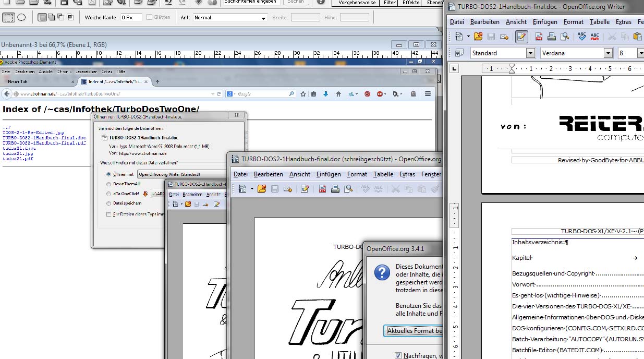Open Einfügen menu in the right Writer window
Viewport: 644px width, 359px height.
click(x=545, y=22)
